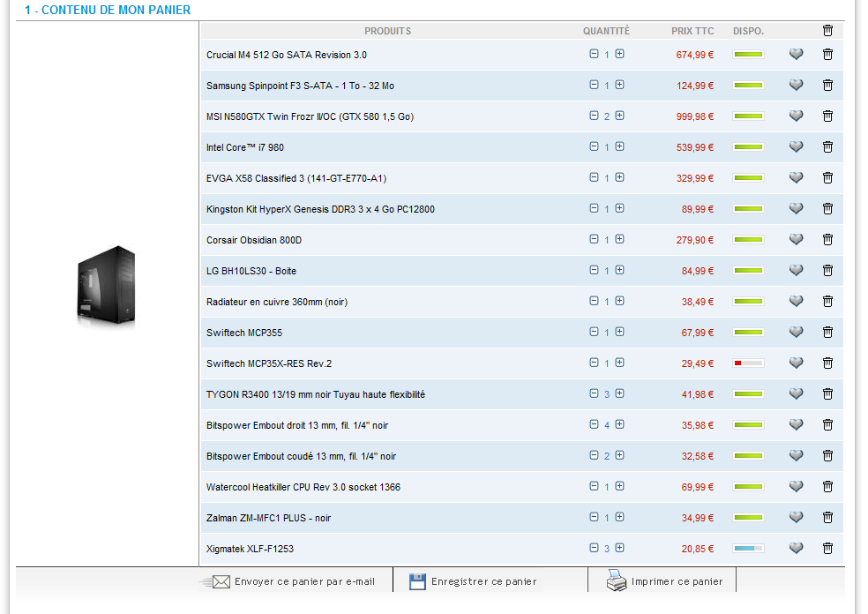Increase quantity of Kingston HyperX Genesis kit
Viewport: 868px width, 614px height.
point(619,208)
